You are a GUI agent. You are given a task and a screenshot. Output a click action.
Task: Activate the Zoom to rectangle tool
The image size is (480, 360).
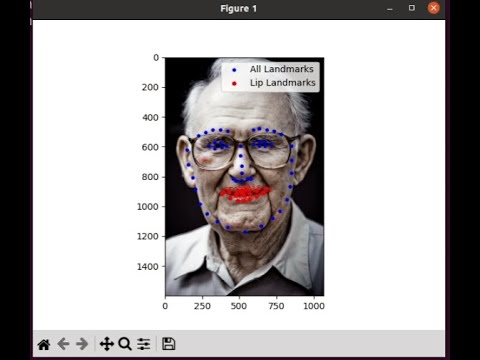pyautogui.click(x=125, y=344)
